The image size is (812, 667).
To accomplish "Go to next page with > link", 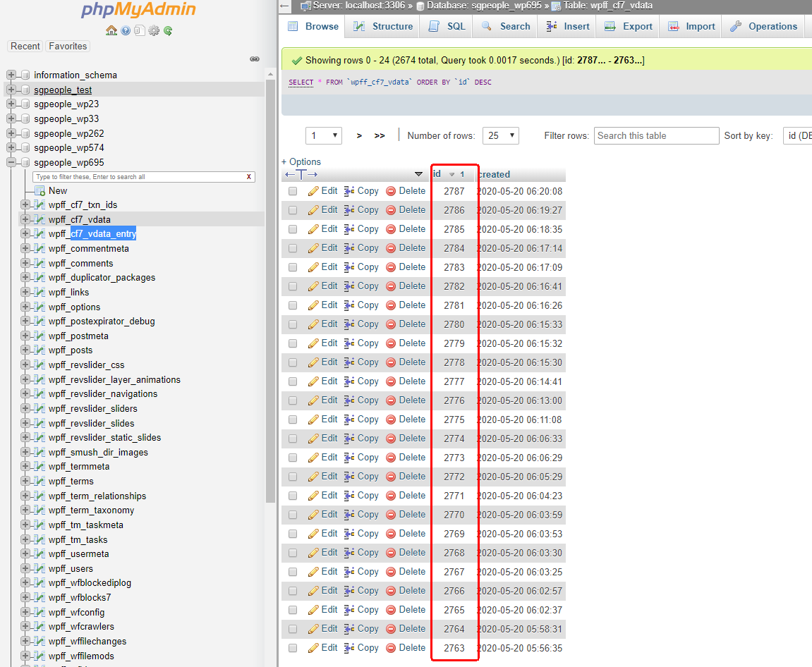I will point(359,135).
